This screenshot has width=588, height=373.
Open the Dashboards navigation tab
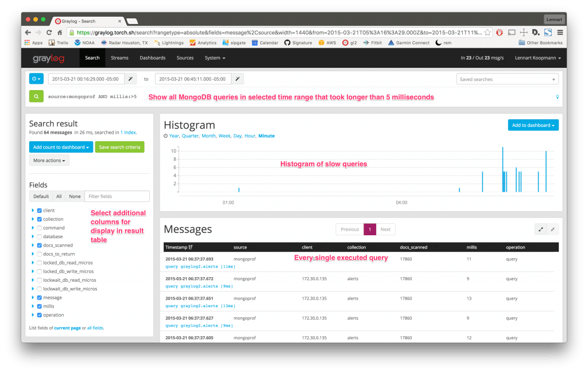(x=152, y=58)
